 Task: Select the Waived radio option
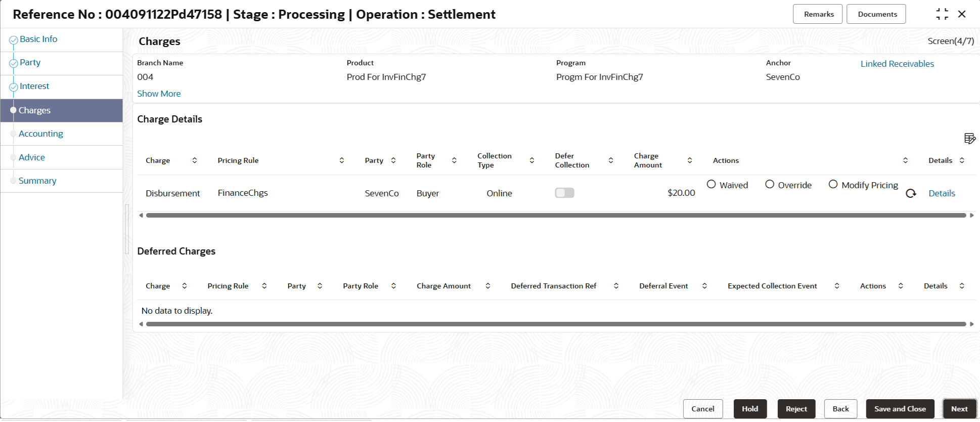pos(711,185)
